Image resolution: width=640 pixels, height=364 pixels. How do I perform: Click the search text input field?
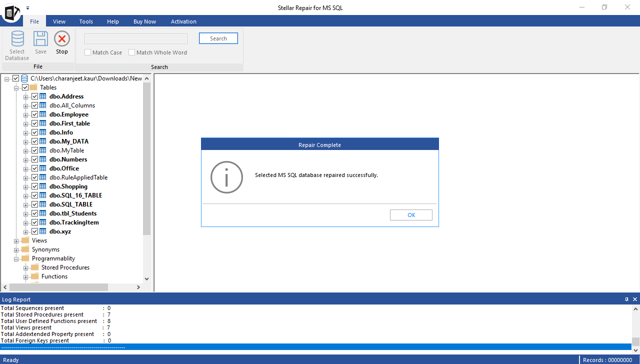[x=136, y=38]
